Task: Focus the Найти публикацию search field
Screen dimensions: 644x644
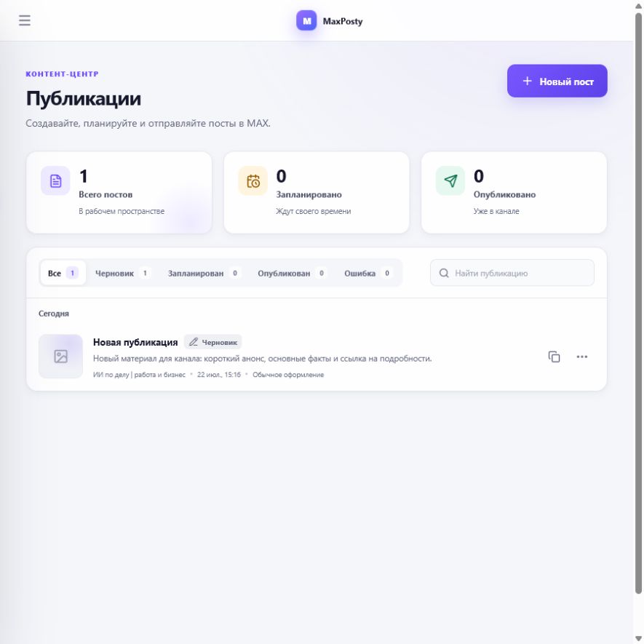Action: (x=512, y=273)
